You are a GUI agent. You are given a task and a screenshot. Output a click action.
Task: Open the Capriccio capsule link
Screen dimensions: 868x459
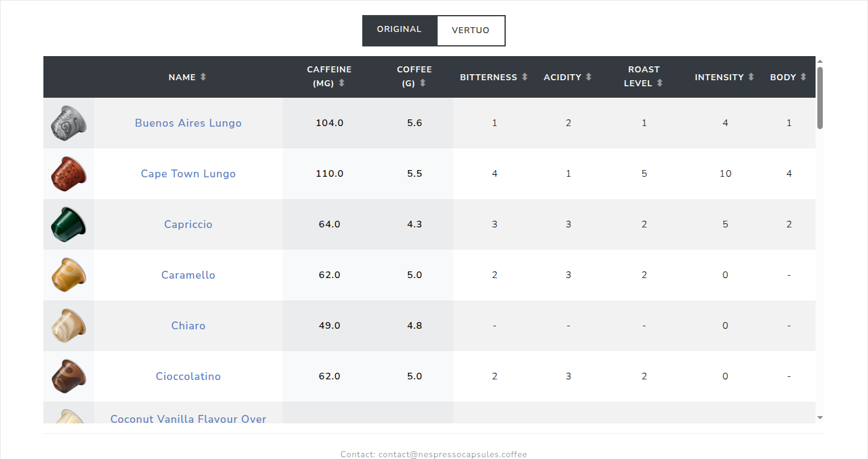[x=188, y=224]
